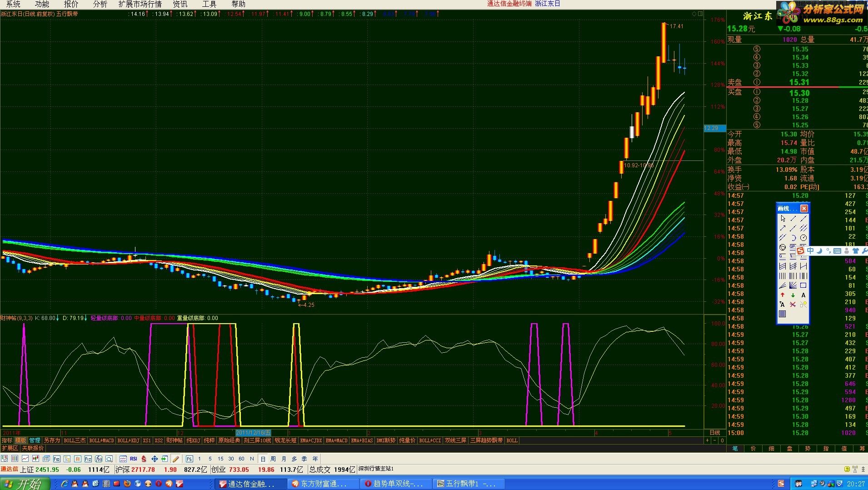
Task: Click the magnifier search toolbar icon
Action: point(109,459)
